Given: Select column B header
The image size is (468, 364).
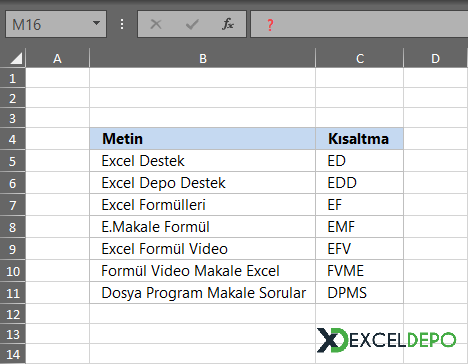Looking at the screenshot, I should (x=203, y=58).
